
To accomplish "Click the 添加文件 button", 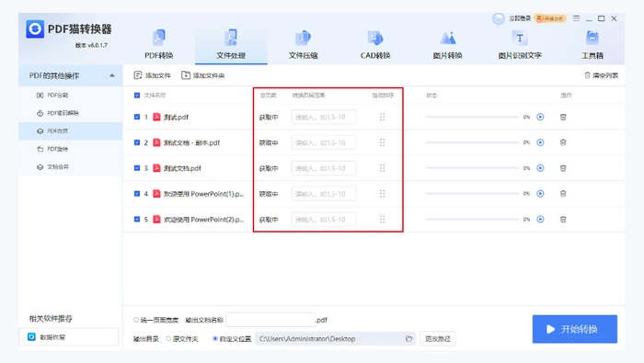I will 153,75.
